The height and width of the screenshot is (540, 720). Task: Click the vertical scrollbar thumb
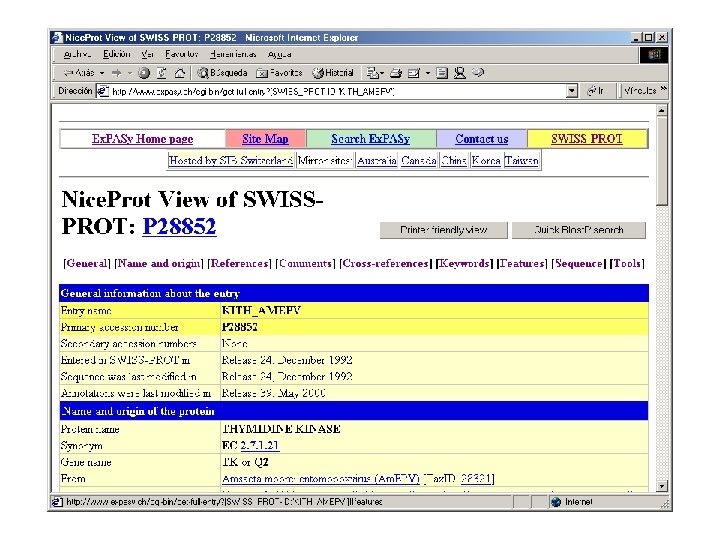[662, 161]
